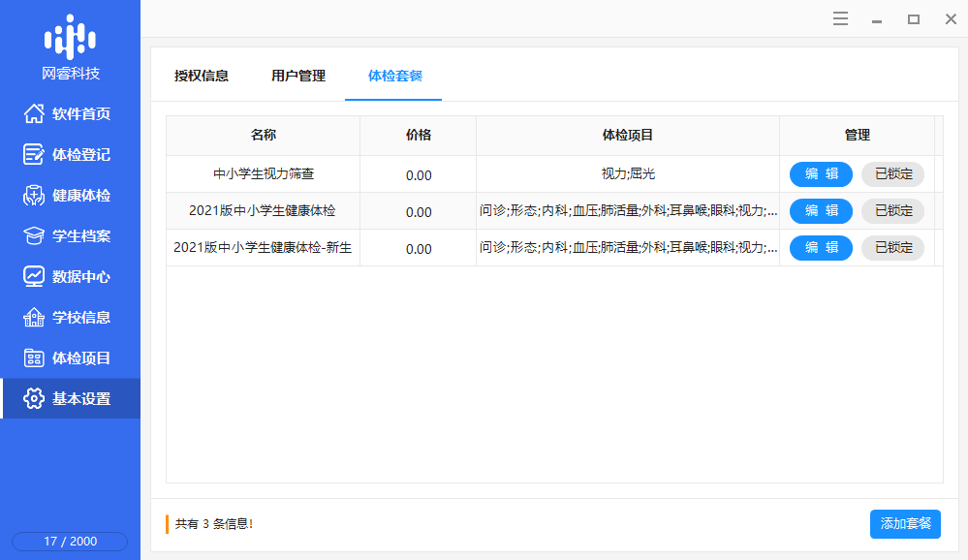Screen dimensions: 968x560
Task: Click 已锁定 for 健康体检-新生 row
Action: (x=892, y=248)
